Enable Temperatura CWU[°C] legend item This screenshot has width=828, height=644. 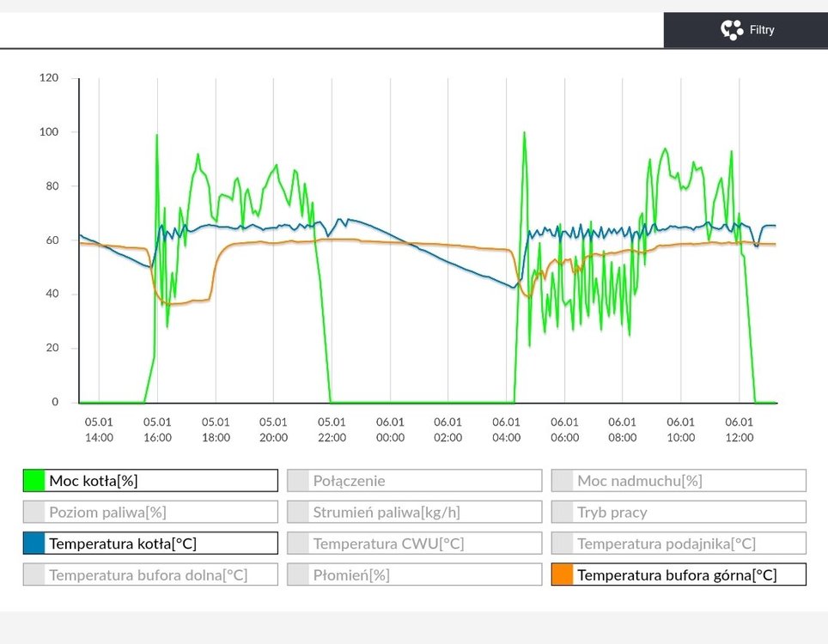pos(414,544)
